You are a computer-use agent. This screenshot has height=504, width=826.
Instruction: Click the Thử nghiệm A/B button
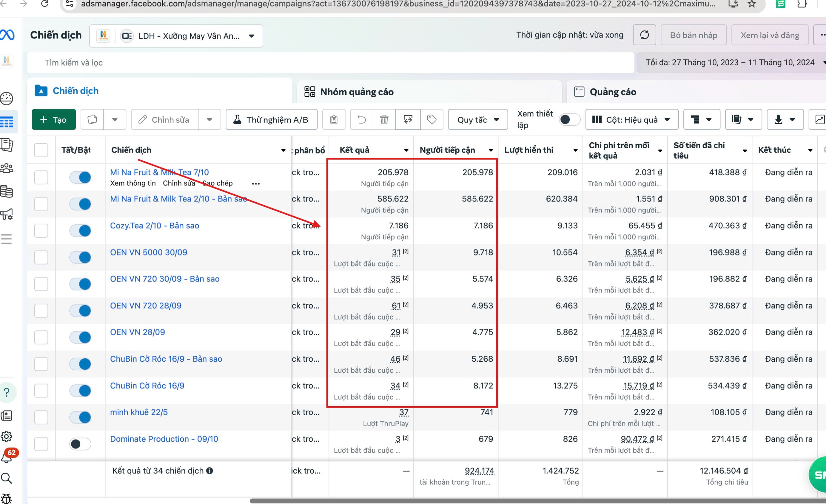[272, 119]
